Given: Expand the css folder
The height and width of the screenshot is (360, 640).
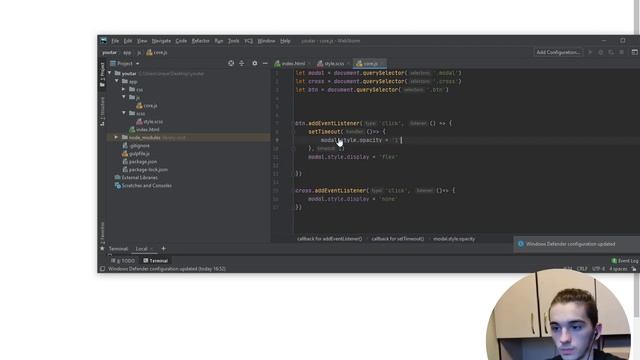Looking at the screenshot, I should point(124,89).
